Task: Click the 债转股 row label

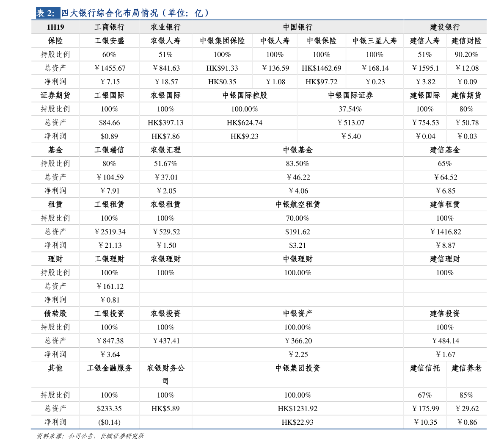Action: pyautogui.click(x=55, y=313)
